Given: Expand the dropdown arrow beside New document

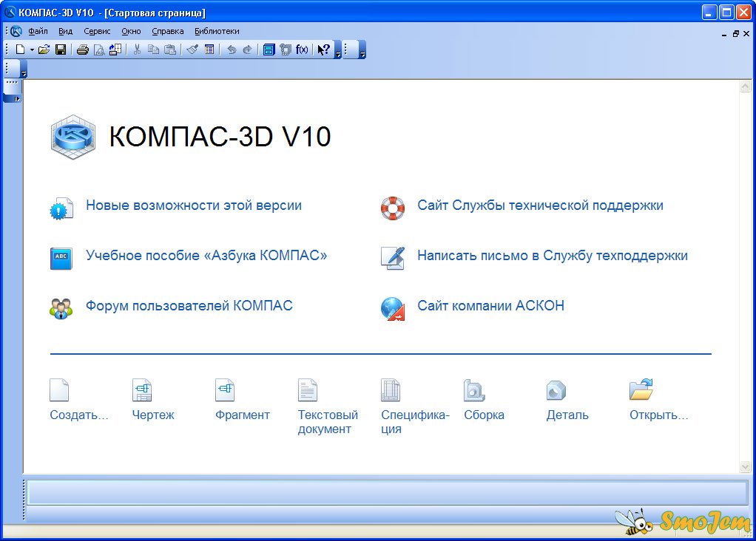Looking at the screenshot, I should coord(32,50).
